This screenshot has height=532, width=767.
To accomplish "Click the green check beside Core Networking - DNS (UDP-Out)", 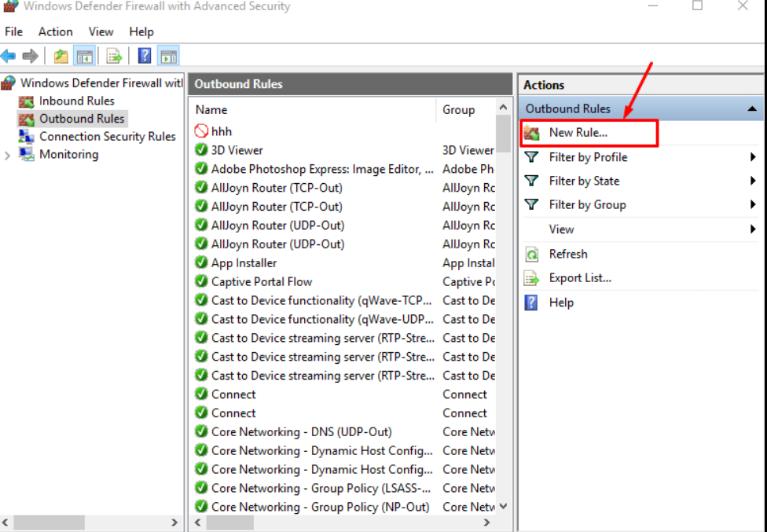I will (201, 431).
